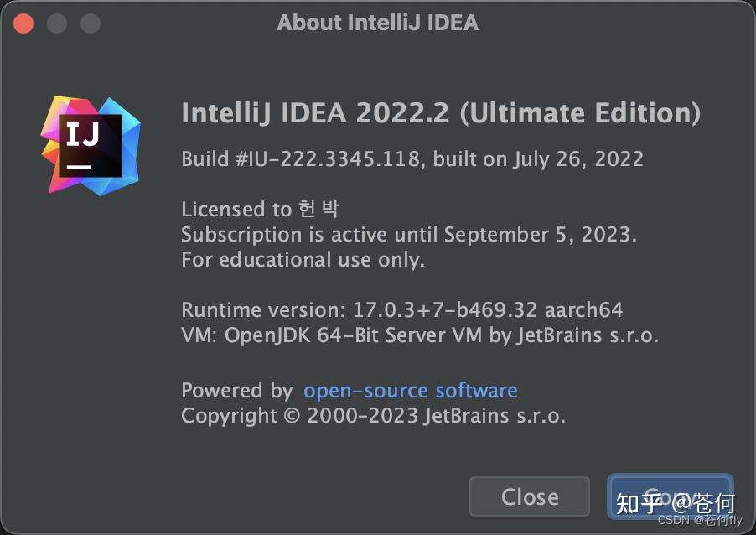Click the Close button

tap(529, 496)
